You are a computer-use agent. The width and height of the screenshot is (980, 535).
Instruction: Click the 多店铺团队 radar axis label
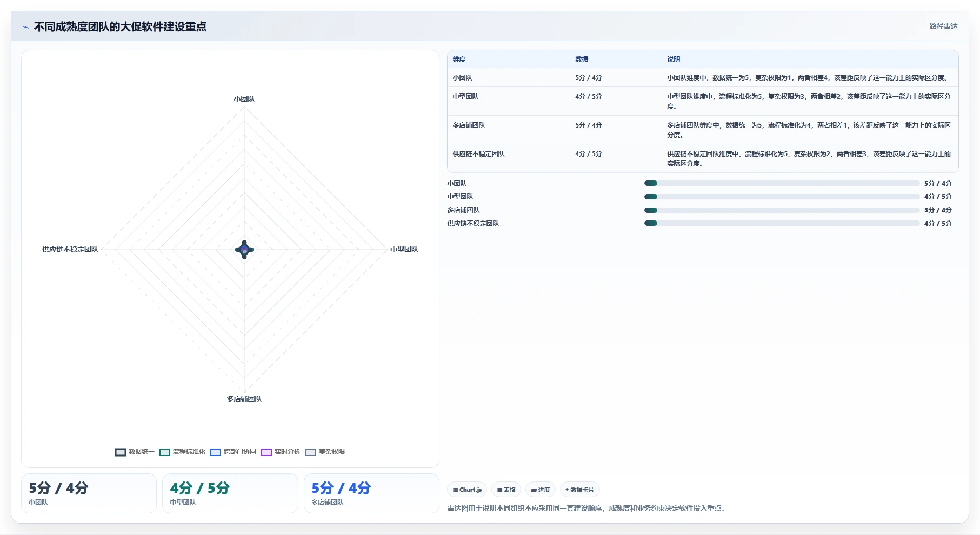(x=244, y=399)
